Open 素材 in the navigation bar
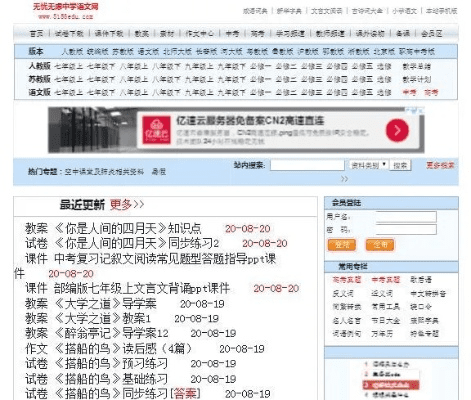Screen dimensions: 471x400 tap(167, 34)
